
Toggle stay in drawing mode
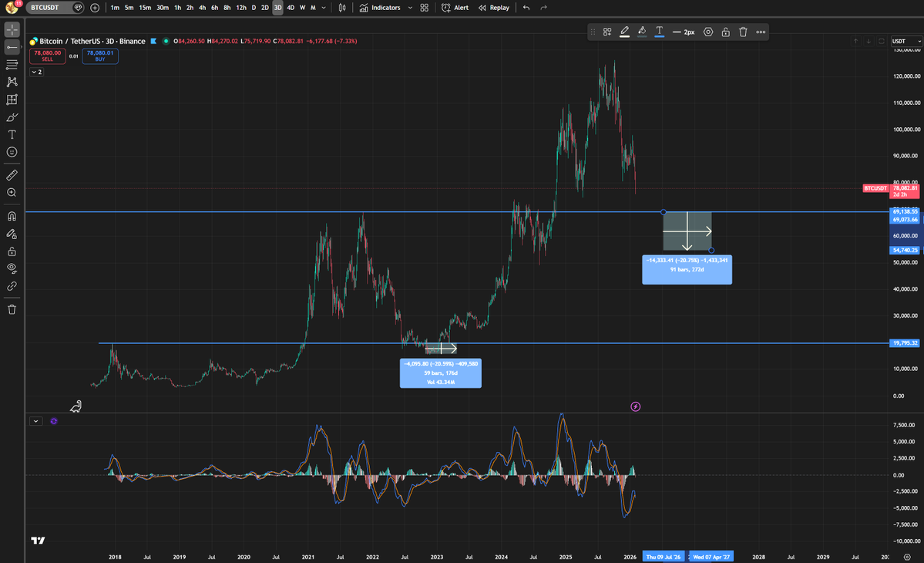[12, 234]
